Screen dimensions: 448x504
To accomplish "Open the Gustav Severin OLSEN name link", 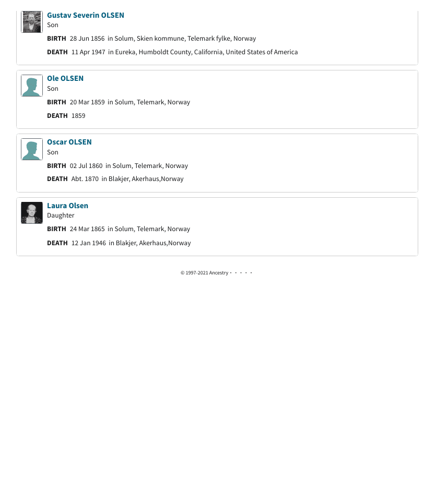I will click(86, 15).
